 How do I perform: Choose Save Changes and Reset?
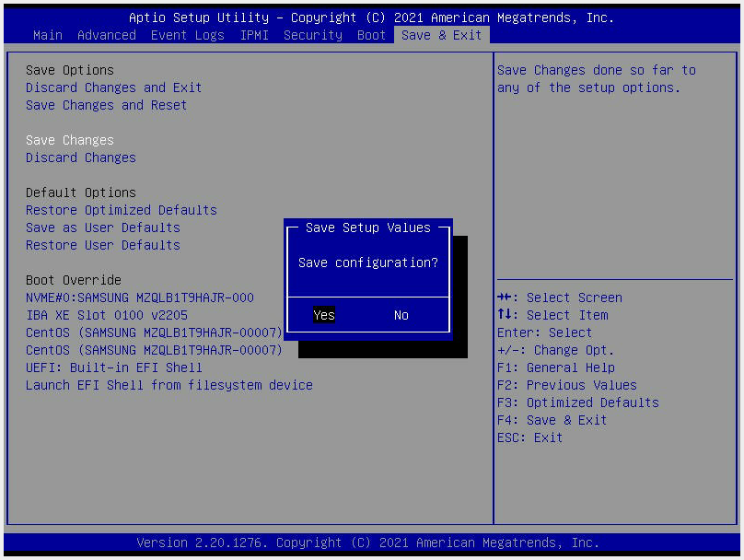[x=106, y=105]
